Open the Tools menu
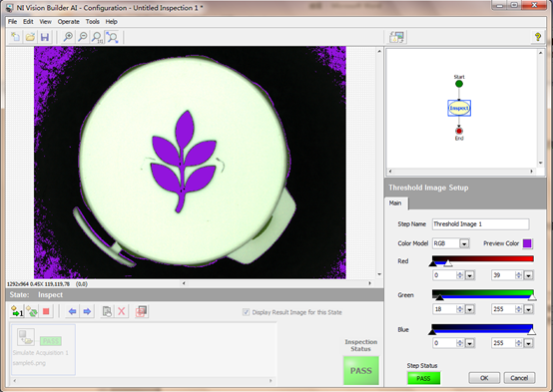 pyautogui.click(x=93, y=22)
